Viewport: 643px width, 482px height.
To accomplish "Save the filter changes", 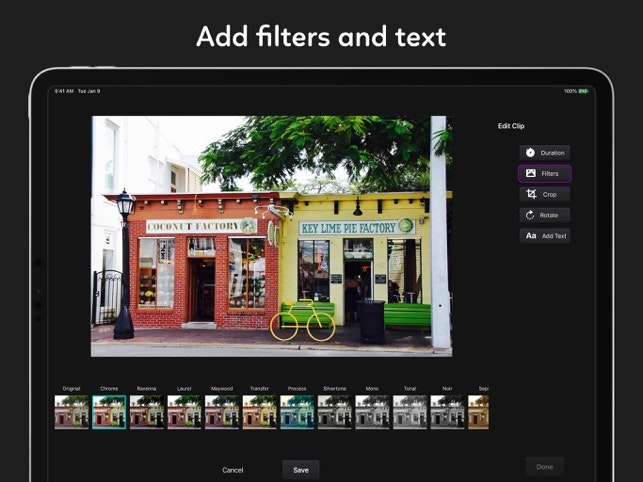I will point(301,469).
